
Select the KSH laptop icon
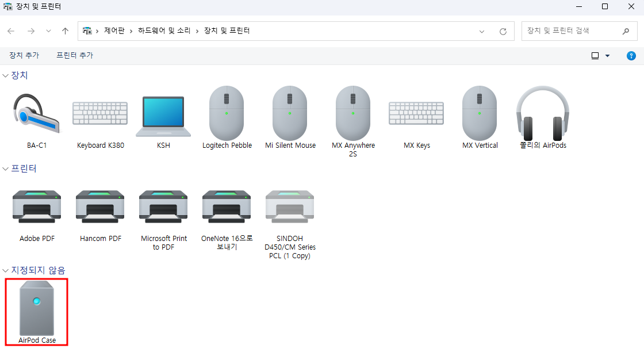163,116
